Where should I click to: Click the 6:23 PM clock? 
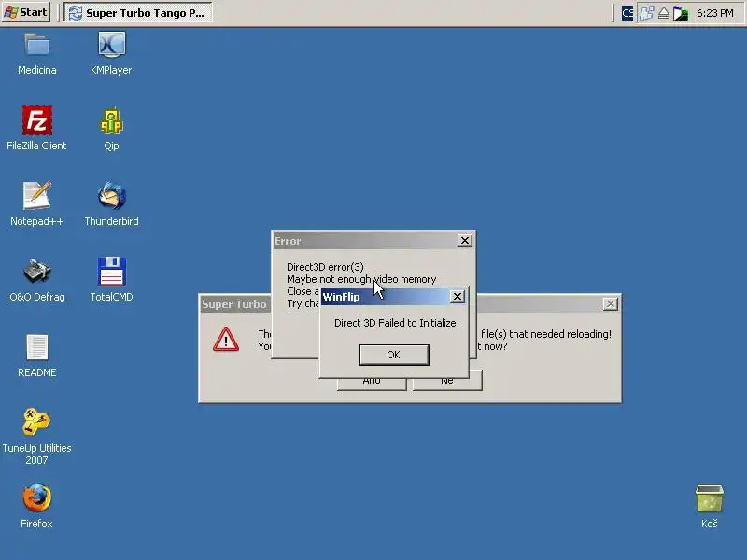coord(715,13)
